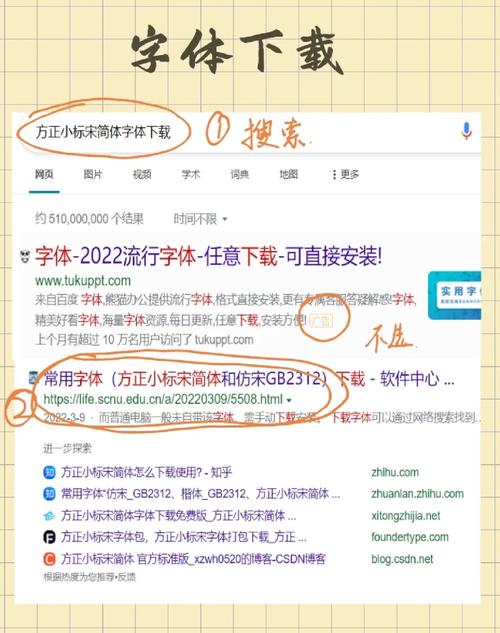Click the 反馈 feedback link
This screenshot has height=633, width=500.
tap(127, 577)
